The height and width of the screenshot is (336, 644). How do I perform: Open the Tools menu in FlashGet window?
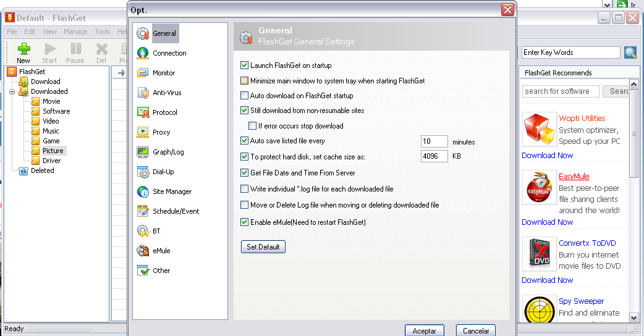pyautogui.click(x=102, y=31)
